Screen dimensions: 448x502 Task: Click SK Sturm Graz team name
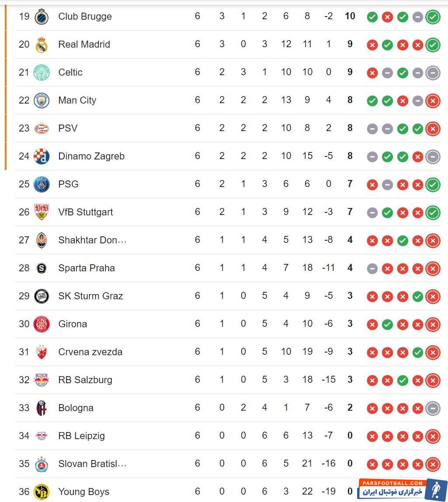tap(90, 296)
